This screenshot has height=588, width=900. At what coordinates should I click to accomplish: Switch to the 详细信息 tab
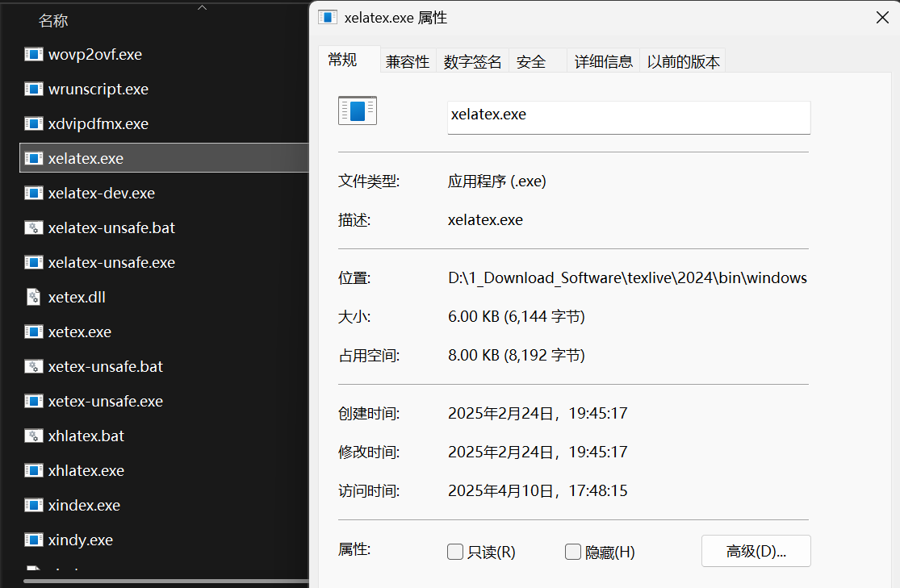tap(603, 62)
